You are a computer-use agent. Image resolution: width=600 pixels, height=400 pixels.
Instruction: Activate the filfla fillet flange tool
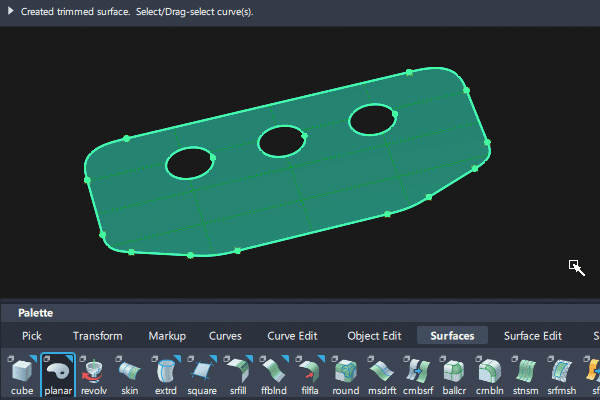(x=310, y=375)
